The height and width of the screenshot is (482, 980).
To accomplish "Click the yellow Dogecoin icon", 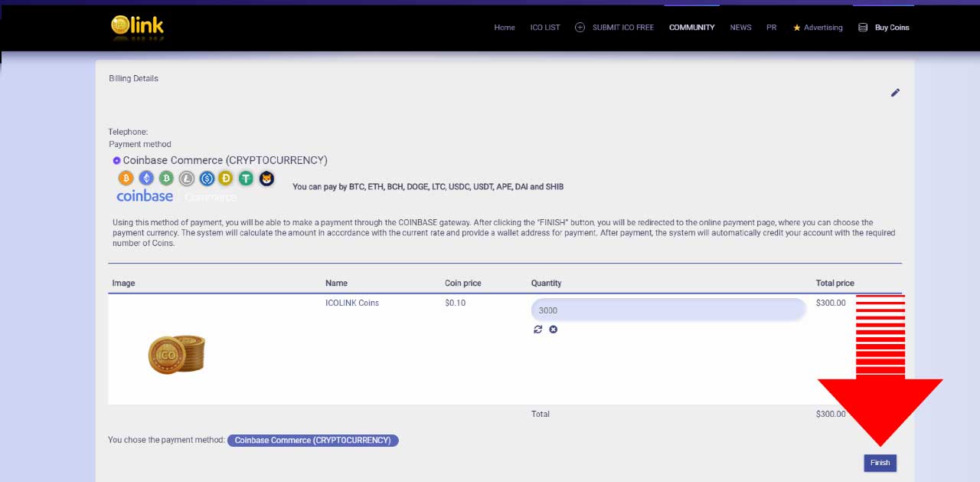I will click(226, 179).
